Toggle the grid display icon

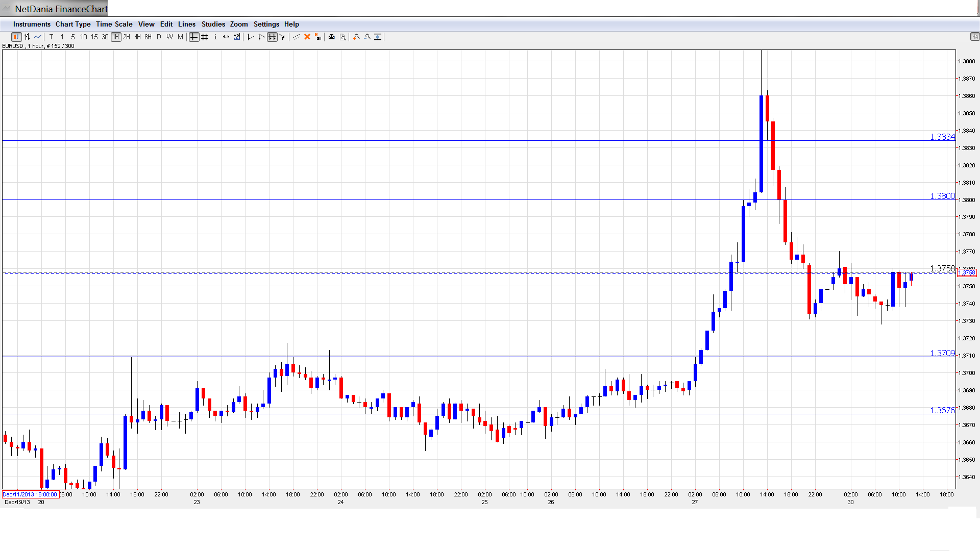point(205,37)
